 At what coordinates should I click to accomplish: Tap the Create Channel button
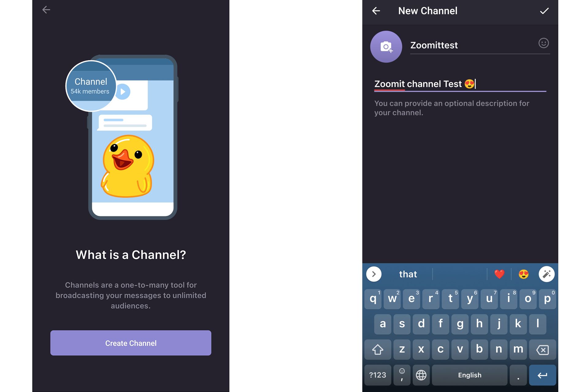(131, 343)
